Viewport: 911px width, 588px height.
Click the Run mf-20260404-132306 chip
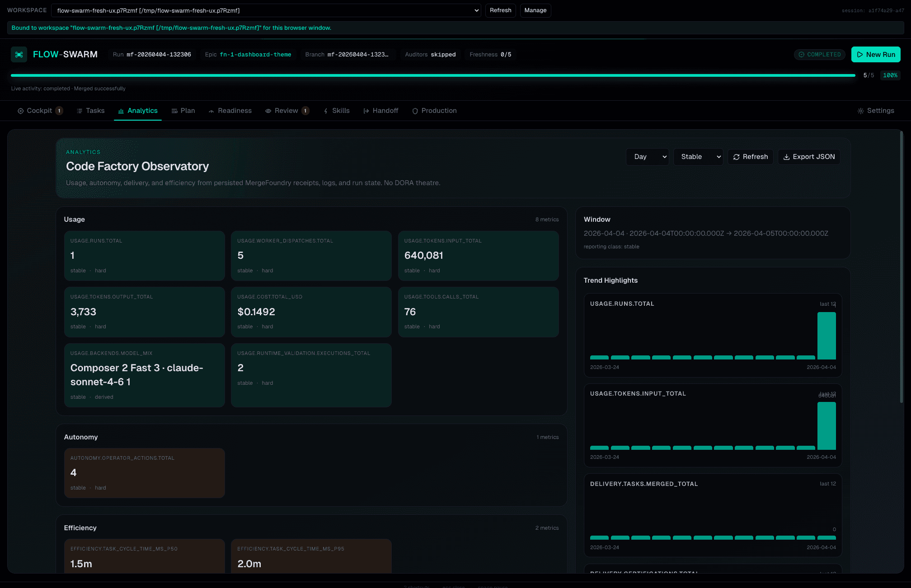152,55
